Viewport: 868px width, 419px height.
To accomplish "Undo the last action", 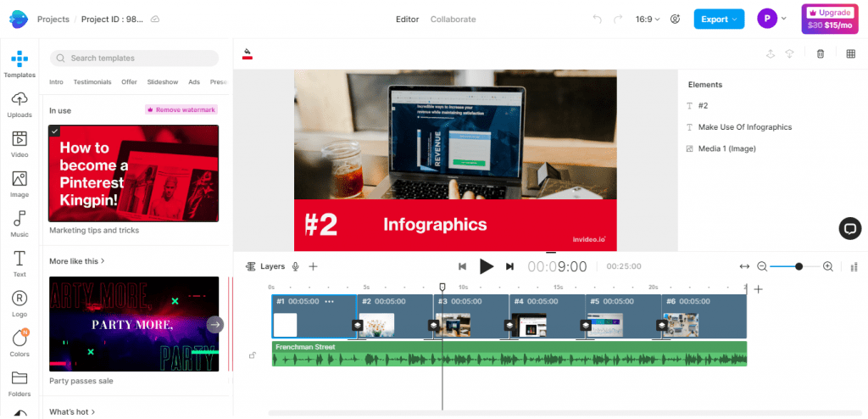I will pos(597,19).
